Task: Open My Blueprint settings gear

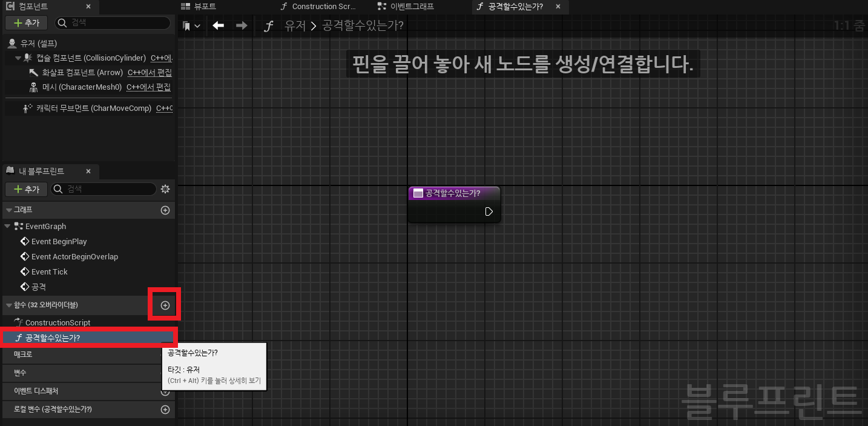Action: click(x=165, y=189)
